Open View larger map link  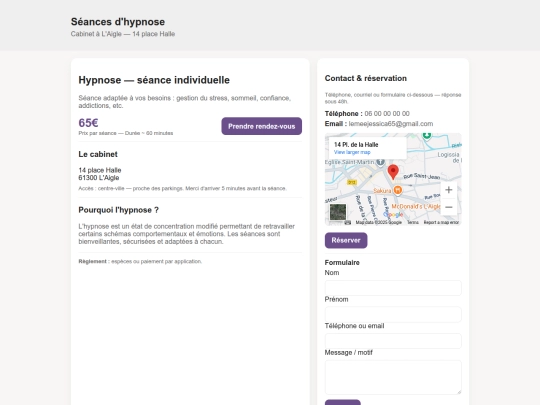pyautogui.click(x=352, y=152)
